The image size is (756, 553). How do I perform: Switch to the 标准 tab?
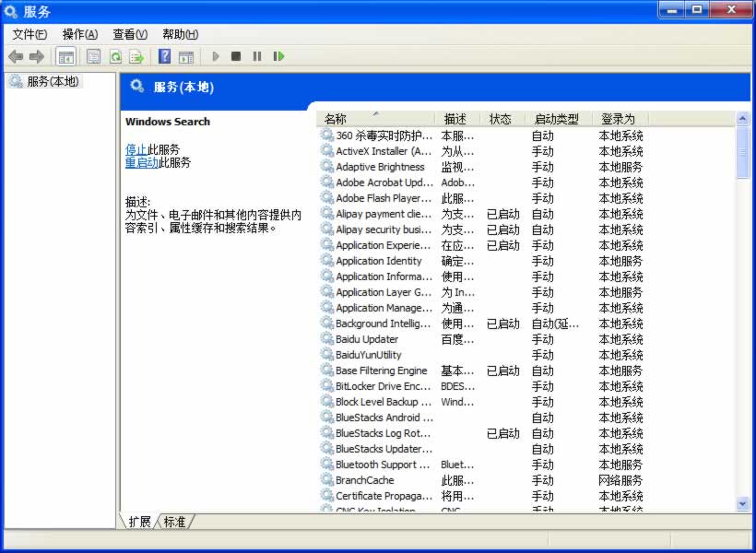coord(174,521)
